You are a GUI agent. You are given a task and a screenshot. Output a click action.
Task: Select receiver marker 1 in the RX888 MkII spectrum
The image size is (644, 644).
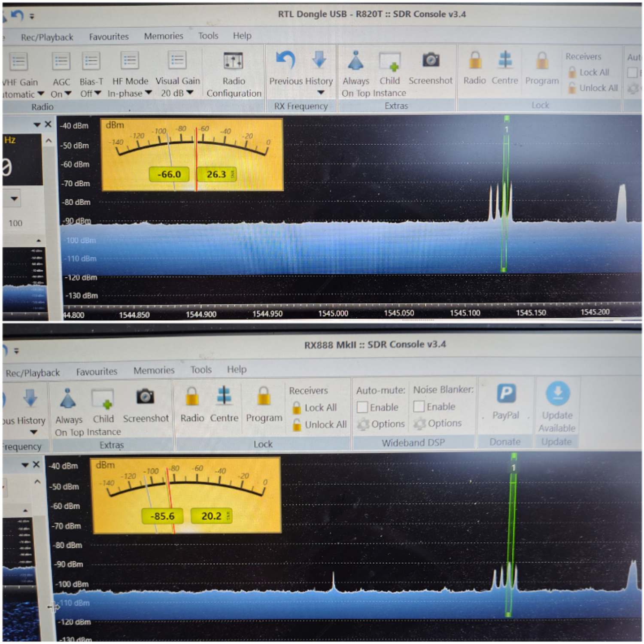[x=513, y=468]
